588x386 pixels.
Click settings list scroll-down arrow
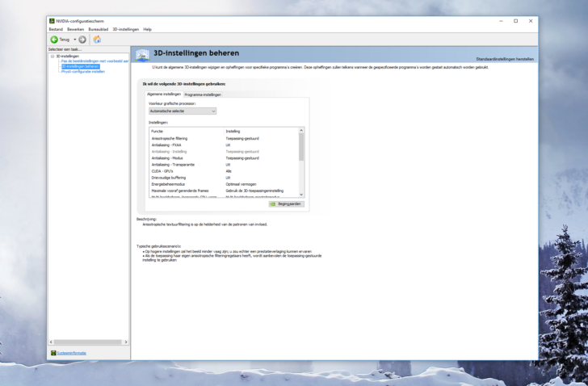(301, 195)
